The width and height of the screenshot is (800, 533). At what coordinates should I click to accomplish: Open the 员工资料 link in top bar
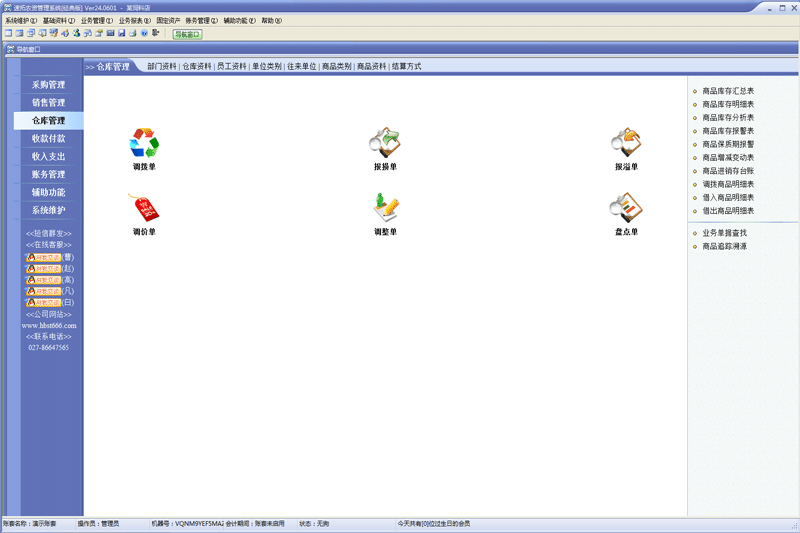(x=232, y=66)
